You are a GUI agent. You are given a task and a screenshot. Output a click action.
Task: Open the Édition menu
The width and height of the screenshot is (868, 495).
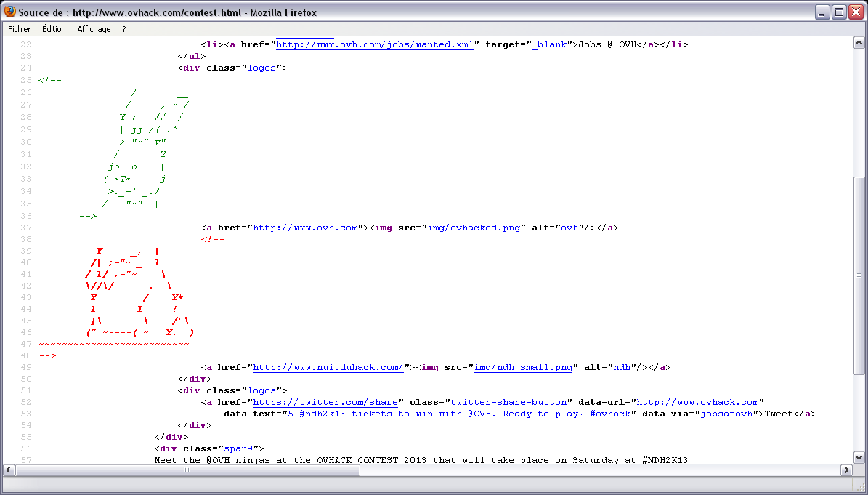click(54, 29)
